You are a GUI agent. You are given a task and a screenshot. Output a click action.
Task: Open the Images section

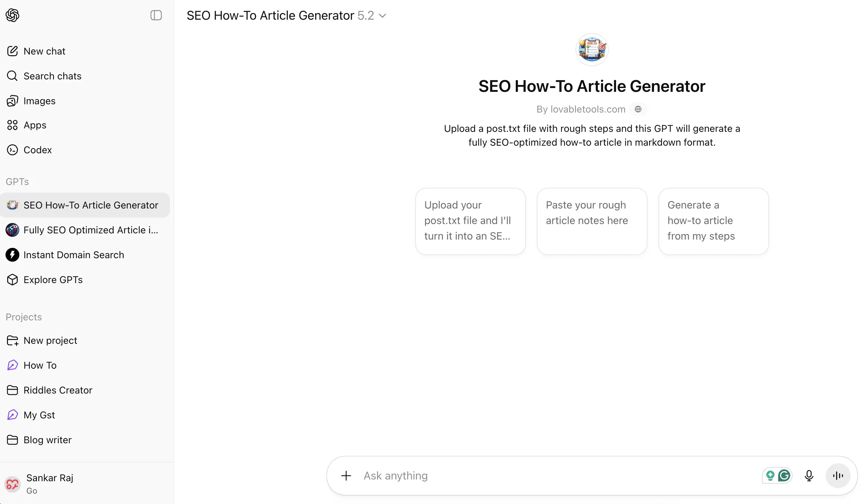tap(39, 101)
